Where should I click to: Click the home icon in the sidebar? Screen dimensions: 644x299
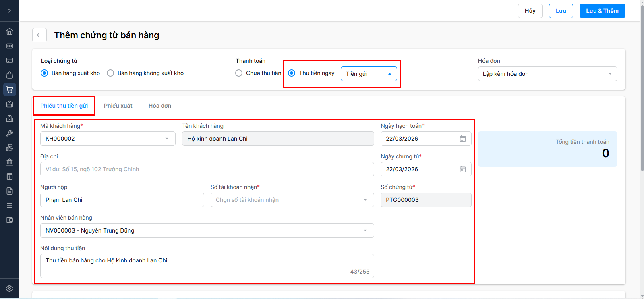click(x=10, y=31)
